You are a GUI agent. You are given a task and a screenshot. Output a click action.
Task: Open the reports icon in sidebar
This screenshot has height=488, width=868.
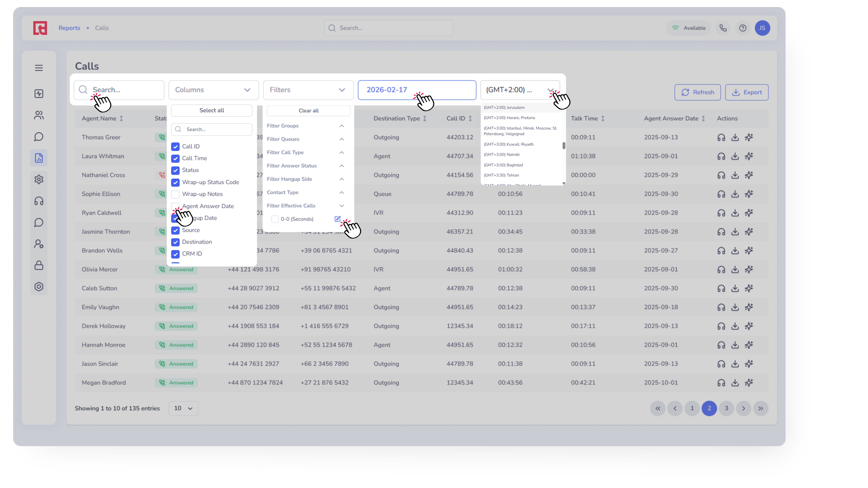(39, 158)
